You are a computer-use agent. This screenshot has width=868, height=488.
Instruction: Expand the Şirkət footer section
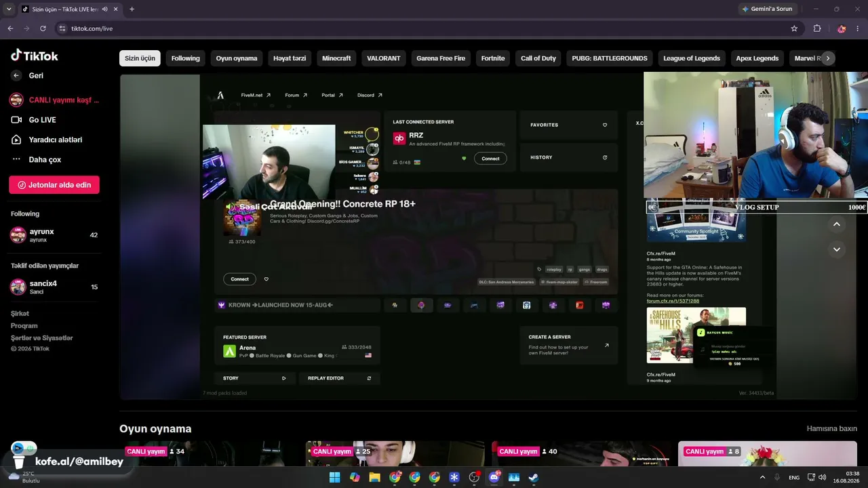click(20, 314)
